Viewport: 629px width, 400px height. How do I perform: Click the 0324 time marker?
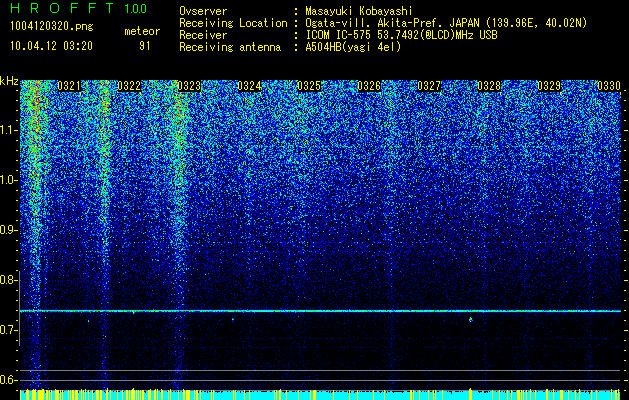click(x=249, y=86)
